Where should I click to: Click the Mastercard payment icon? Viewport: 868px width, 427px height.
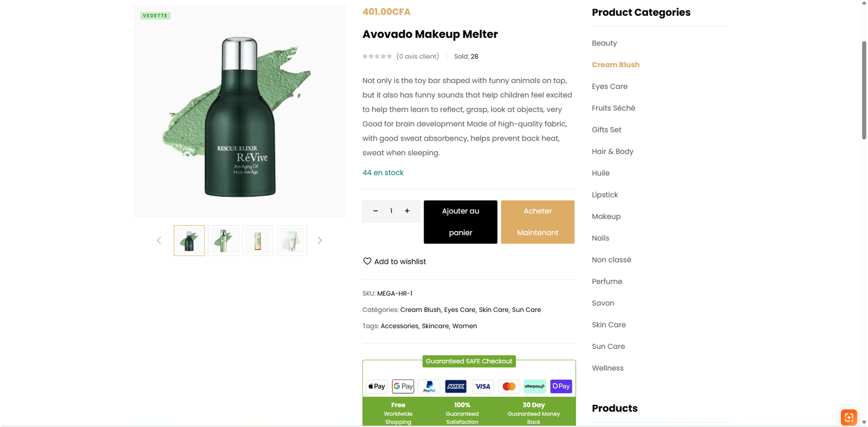(x=509, y=386)
